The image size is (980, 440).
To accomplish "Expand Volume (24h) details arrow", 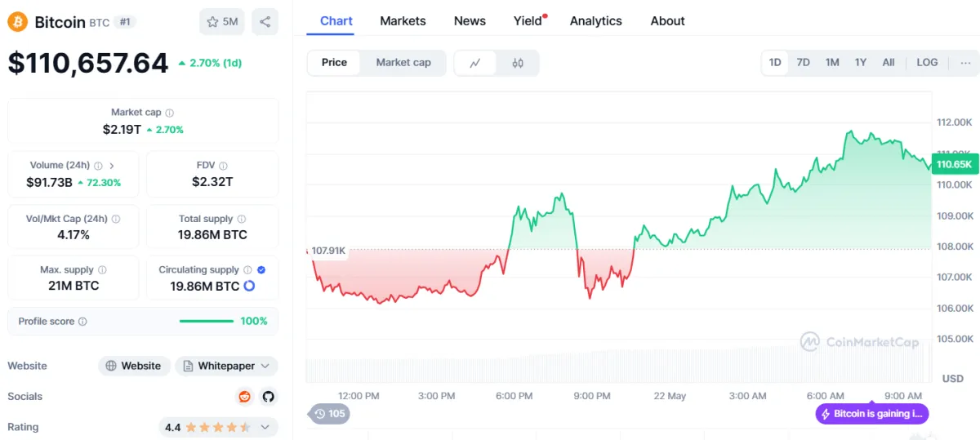I will pyautogui.click(x=112, y=166).
